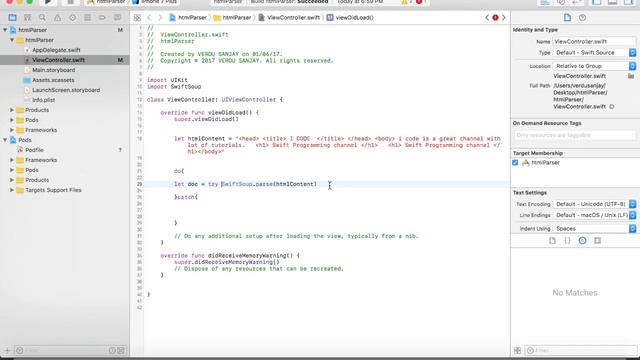The height and width of the screenshot is (360, 640).
Task: Toggle htmlParser target membership checkbox
Action: 515,162
